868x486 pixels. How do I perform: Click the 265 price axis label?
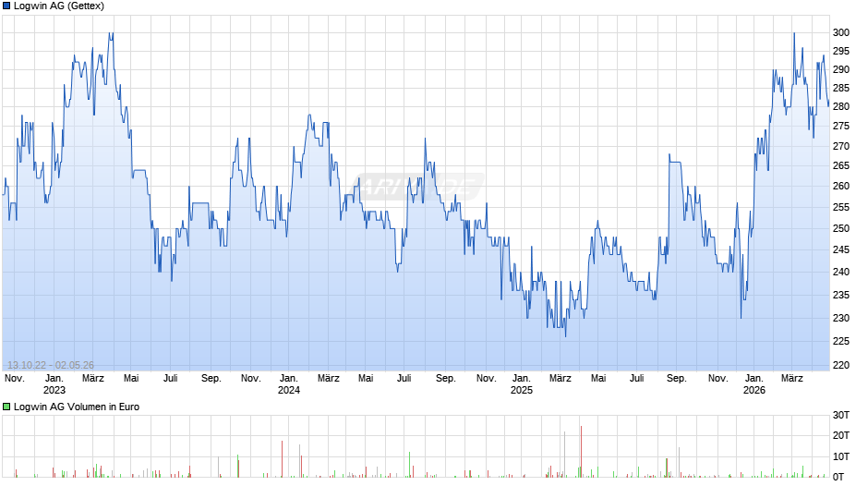point(841,166)
